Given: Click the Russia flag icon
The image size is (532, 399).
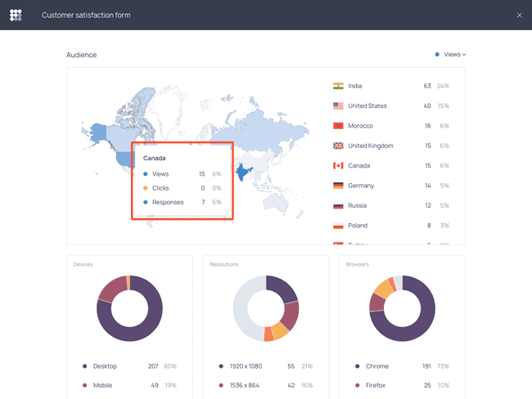Looking at the screenshot, I should coord(338,205).
